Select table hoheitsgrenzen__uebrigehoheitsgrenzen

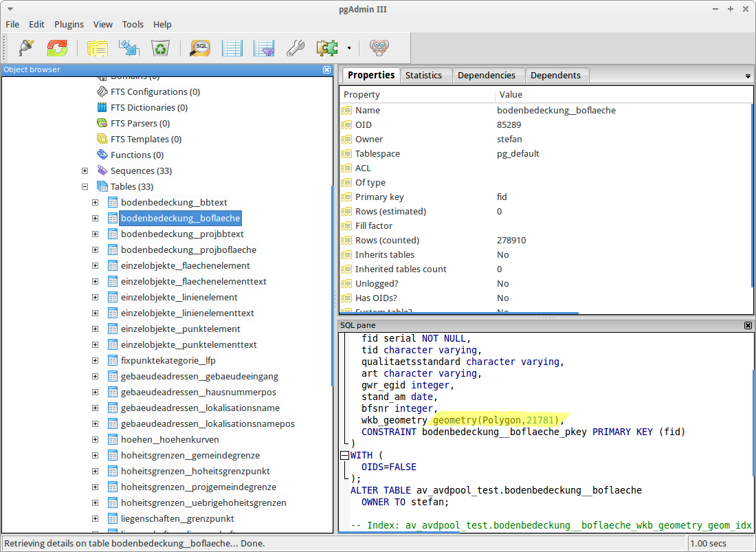pos(203,503)
